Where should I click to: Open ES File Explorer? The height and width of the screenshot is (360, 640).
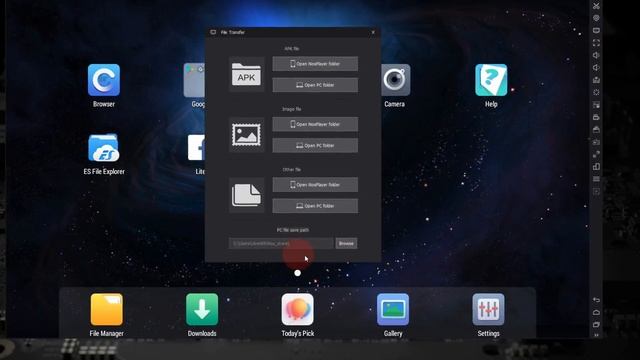[x=104, y=148]
